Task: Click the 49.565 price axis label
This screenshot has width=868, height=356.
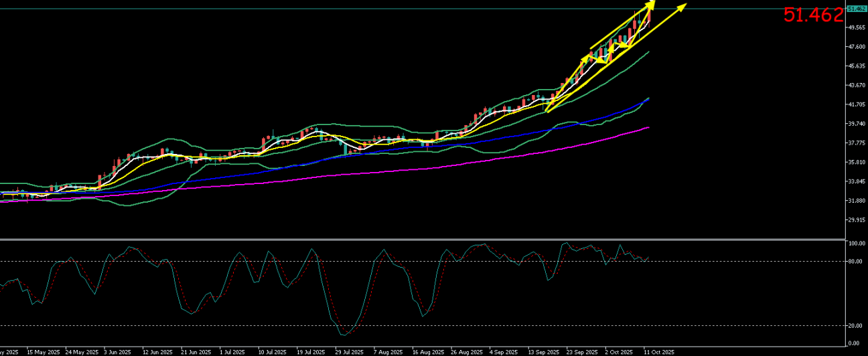Action: [x=857, y=27]
